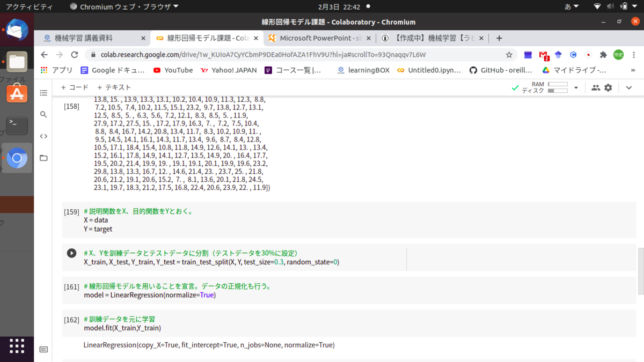
Task: Open the コース一覧 bookmark
Action: click(293, 70)
